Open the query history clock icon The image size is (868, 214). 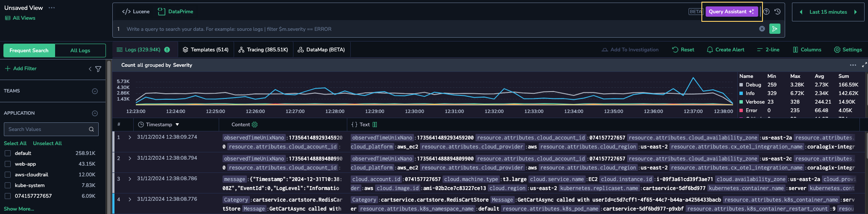[x=777, y=12]
